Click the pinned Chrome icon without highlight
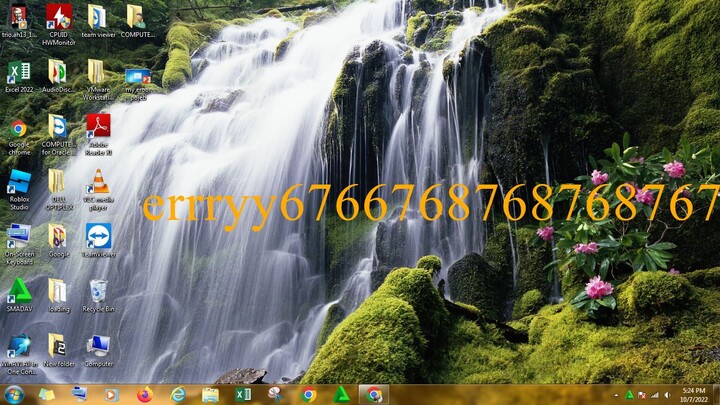The image size is (720, 405). (309, 395)
